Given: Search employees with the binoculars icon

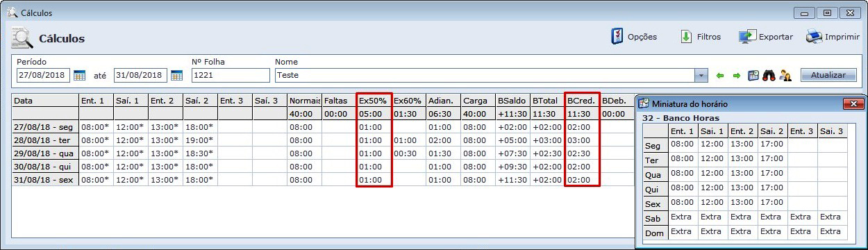Looking at the screenshot, I should (769, 75).
